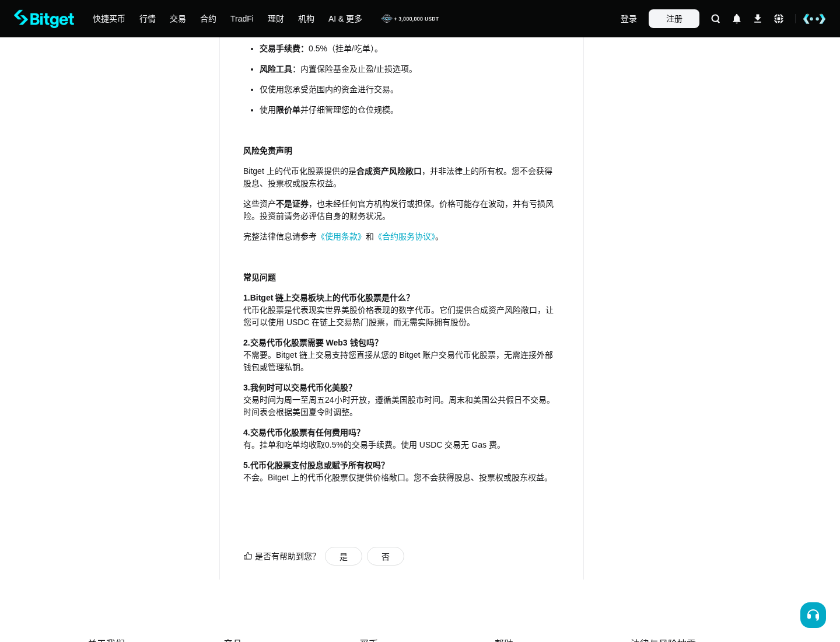Viewport: 840px width, 642px height.
Task: Open 《使用条款》 link
Action: pyautogui.click(x=341, y=236)
